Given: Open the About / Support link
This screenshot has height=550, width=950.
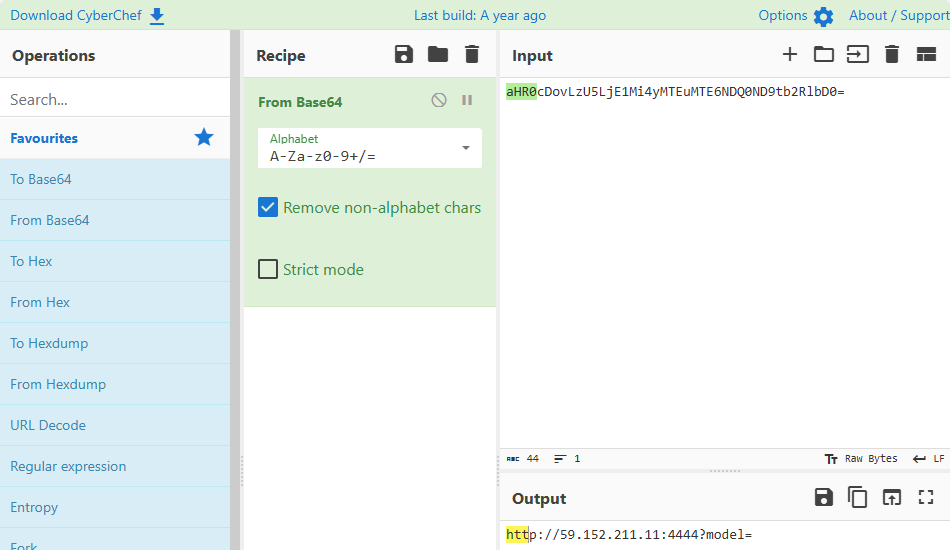Looking at the screenshot, I should [899, 15].
